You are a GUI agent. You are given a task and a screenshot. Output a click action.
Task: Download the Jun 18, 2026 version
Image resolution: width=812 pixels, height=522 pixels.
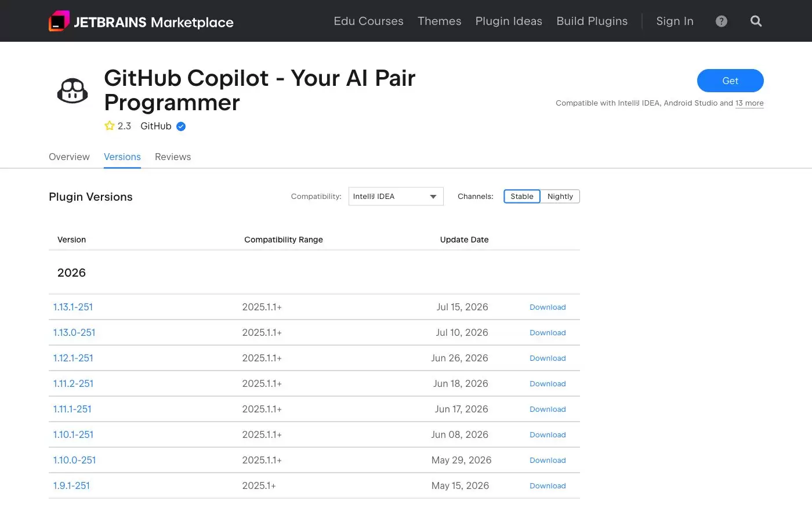point(548,384)
